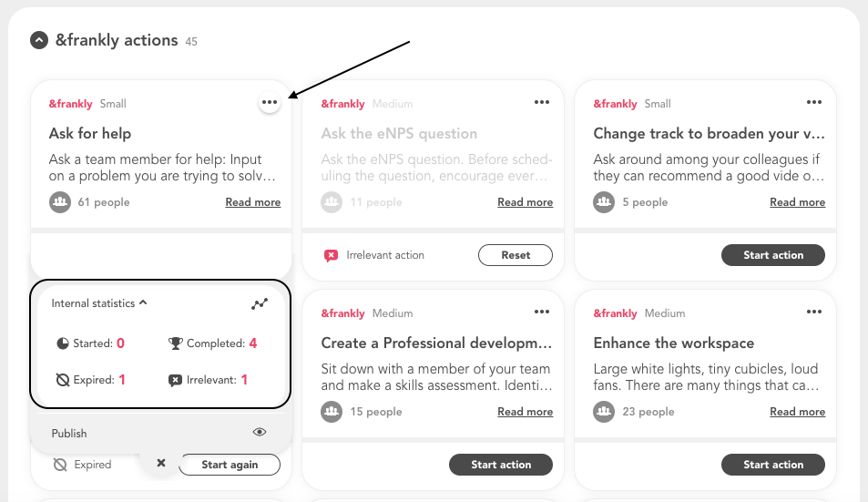Image resolution: width=868 pixels, height=502 pixels.
Task: Reset the irrelevant eNPS action
Action: click(516, 255)
